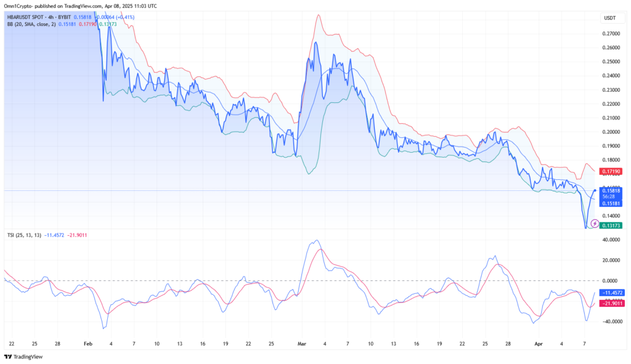Click the Feb label on the time axis
This screenshot has width=631, height=364.
[88, 342]
